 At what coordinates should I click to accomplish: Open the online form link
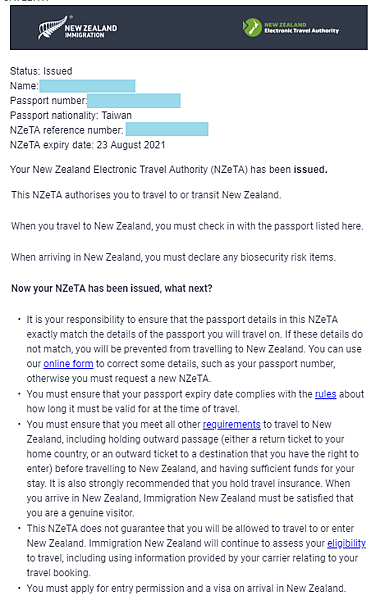click(68, 364)
